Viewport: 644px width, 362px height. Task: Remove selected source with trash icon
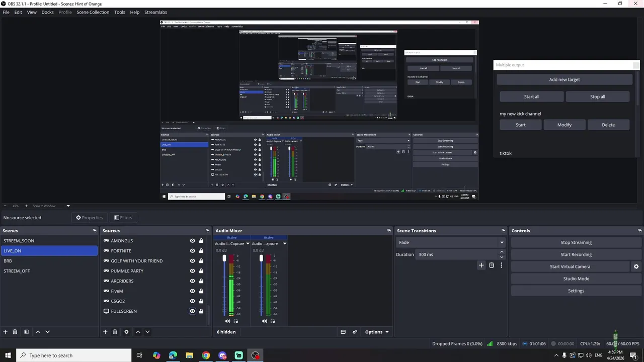pyautogui.click(x=115, y=332)
